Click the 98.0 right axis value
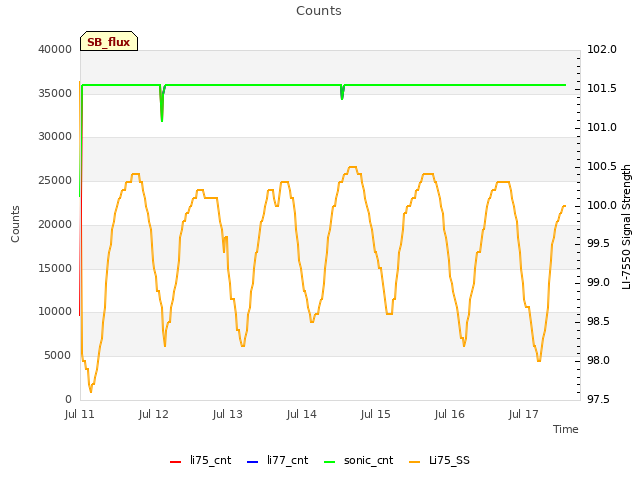 click(x=598, y=360)
